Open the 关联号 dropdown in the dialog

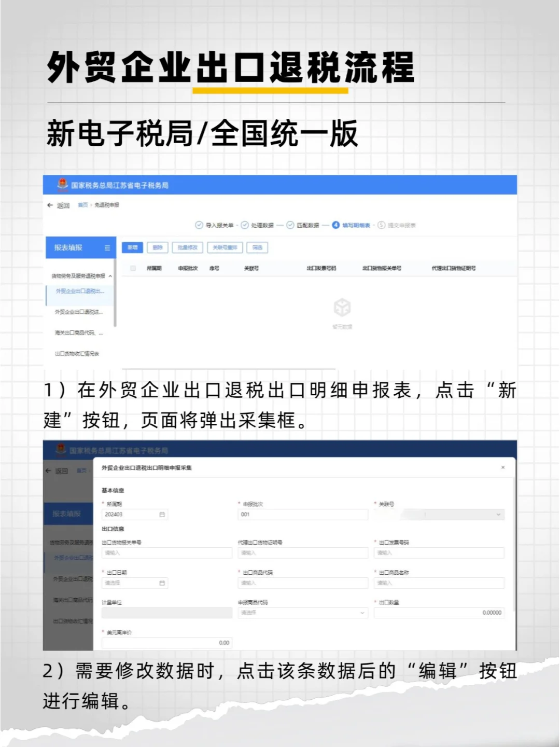pyautogui.click(x=498, y=515)
